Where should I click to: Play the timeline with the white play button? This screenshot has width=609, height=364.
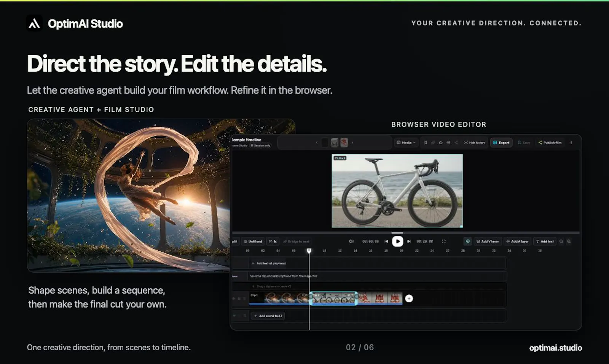click(x=397, y=241)
